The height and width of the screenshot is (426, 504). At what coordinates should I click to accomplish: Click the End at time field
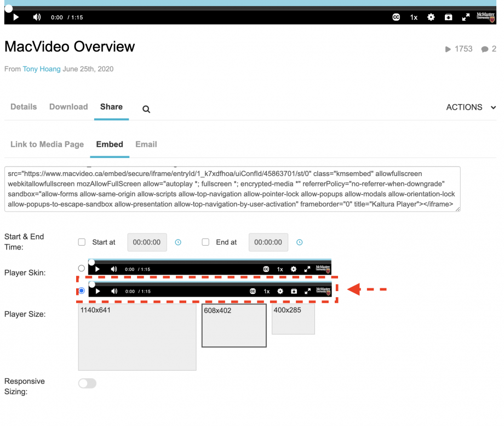pos(268,242)
